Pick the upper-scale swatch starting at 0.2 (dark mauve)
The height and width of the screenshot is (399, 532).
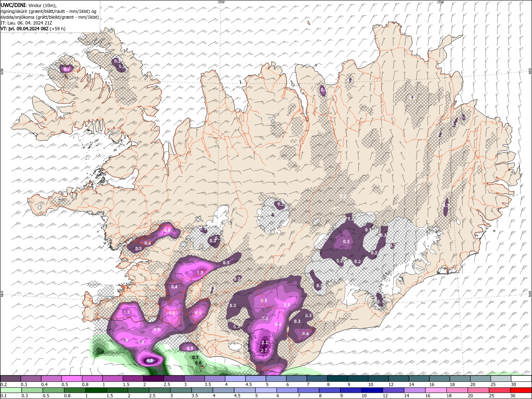(10, 379)
